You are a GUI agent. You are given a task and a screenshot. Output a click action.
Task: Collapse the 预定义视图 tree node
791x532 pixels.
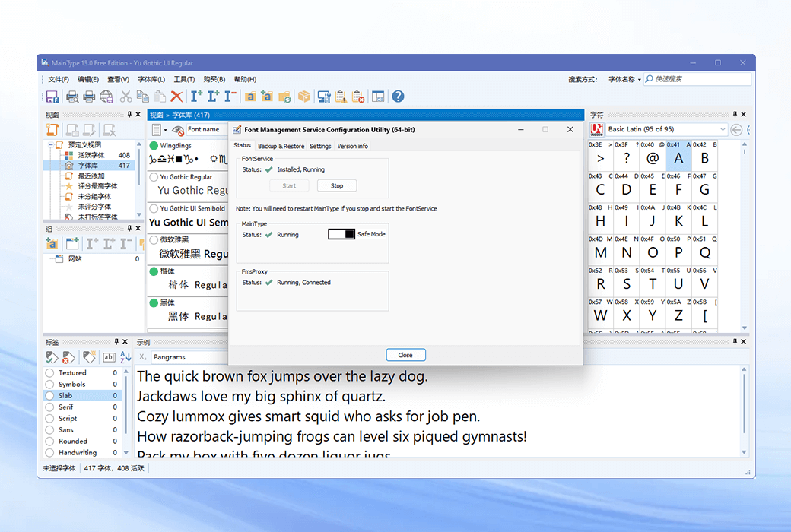pos(50,144)
